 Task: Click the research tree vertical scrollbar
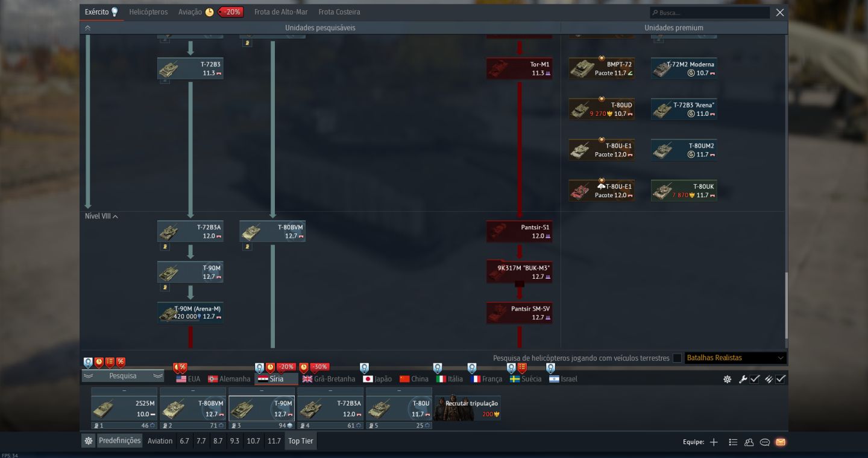click(x=785, y=305)
